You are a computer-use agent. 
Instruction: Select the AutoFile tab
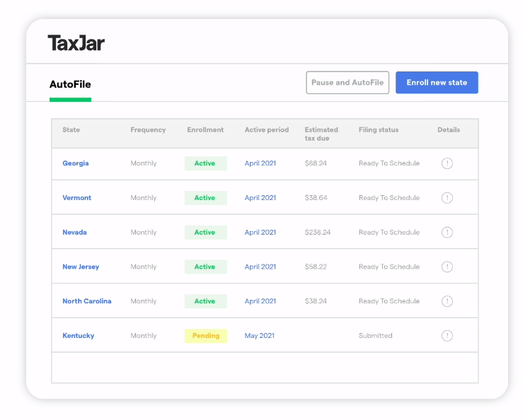70,84
